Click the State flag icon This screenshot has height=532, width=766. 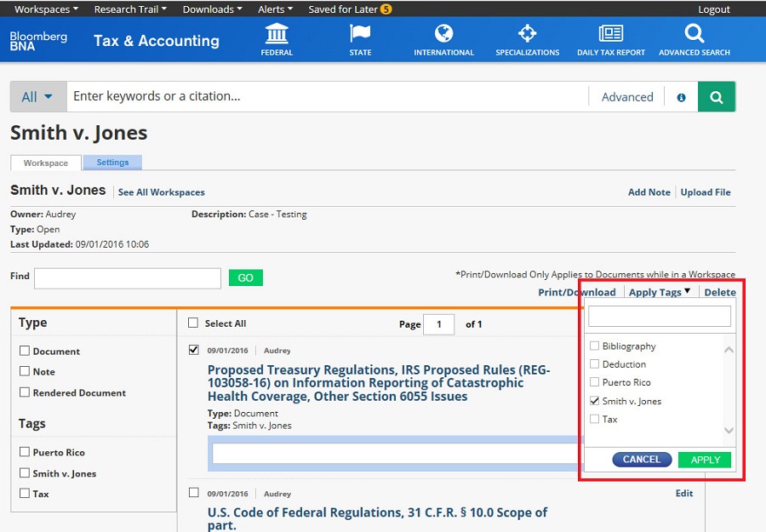[x=360, y=34]
